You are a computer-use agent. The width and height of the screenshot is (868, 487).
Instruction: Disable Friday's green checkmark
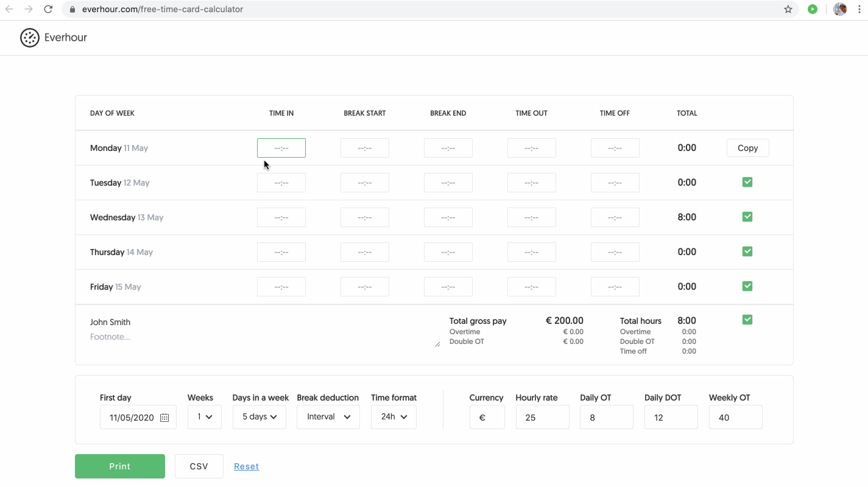(x=747, y=286)
